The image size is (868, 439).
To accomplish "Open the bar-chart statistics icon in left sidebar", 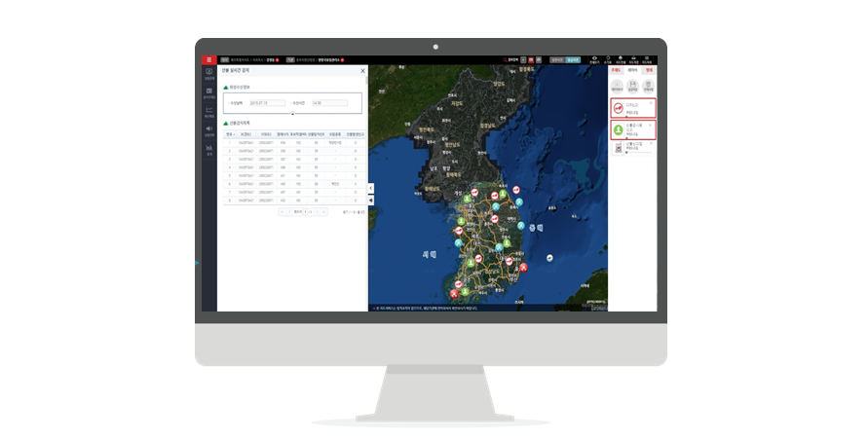I will coord(209,150).
